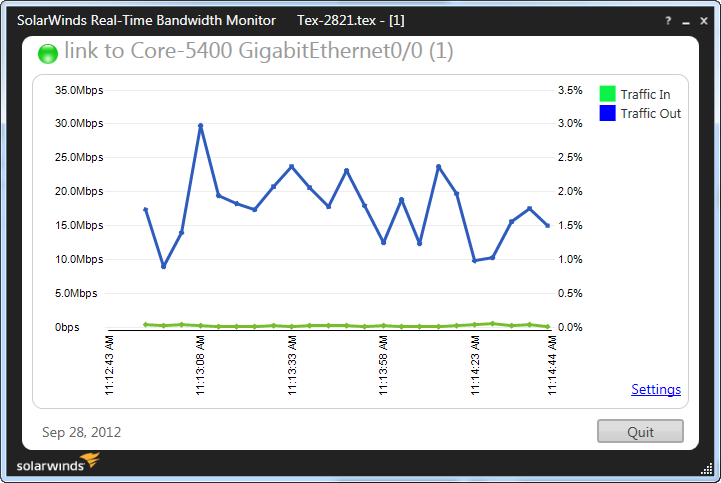Click the interface title link to Core-5400
This screenshot has height=483, width=721.
coord(258,51)
